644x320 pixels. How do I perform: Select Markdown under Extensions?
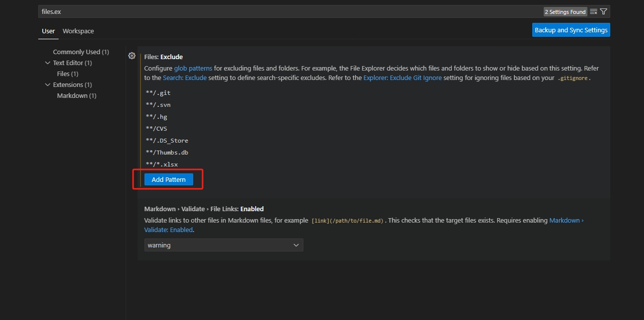click(x=72, y=96)
